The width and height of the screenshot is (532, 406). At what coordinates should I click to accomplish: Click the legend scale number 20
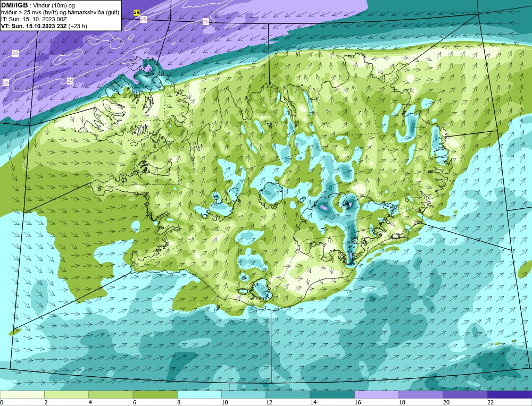pos(446,403)
